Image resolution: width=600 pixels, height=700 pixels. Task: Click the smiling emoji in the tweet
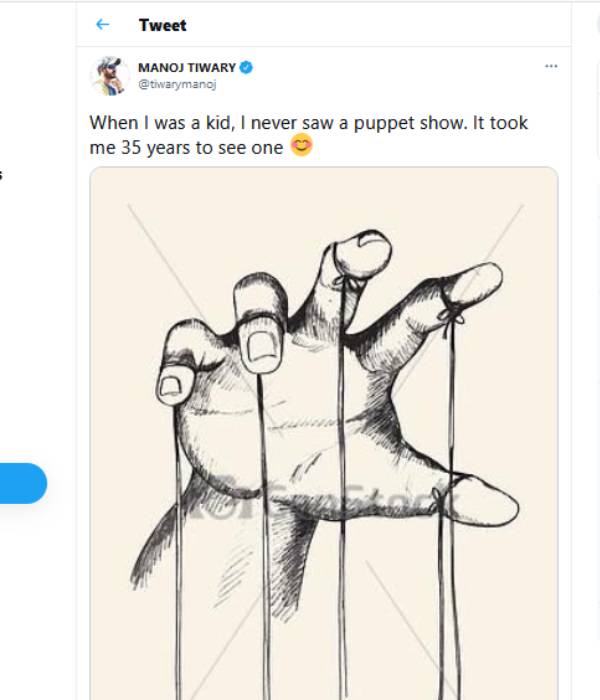[x=300, y=147]
